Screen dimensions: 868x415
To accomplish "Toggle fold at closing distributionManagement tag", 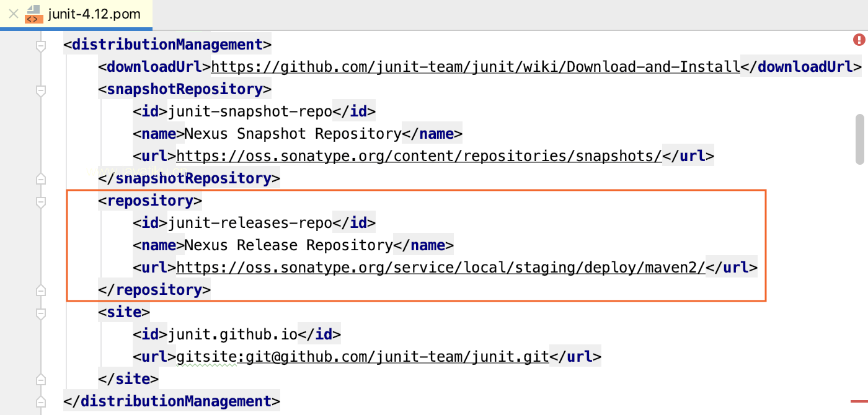I will click(41, 402).
